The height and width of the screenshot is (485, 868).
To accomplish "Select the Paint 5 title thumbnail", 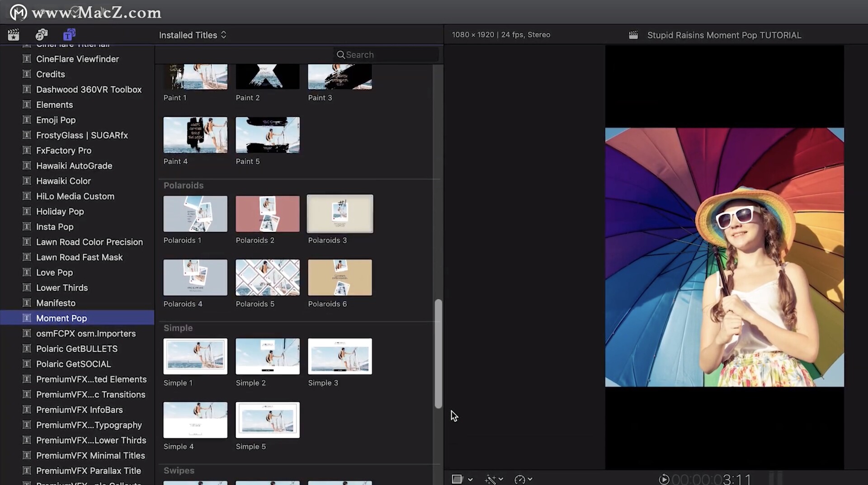I will (268, 135).
